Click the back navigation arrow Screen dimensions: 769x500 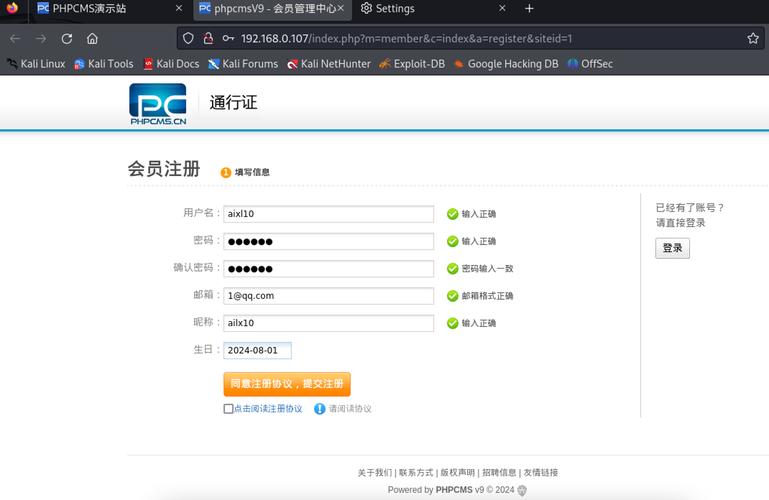[15, 38]
